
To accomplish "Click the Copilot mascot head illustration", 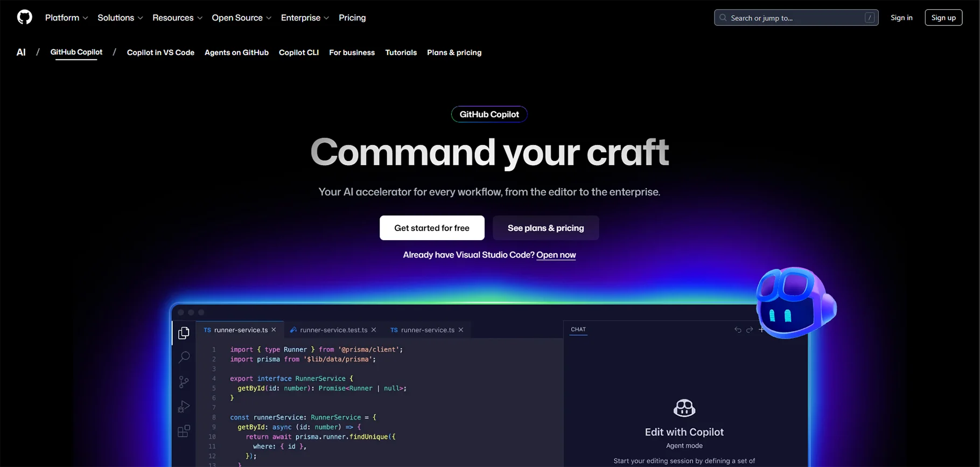I will [x=796, y=303].
